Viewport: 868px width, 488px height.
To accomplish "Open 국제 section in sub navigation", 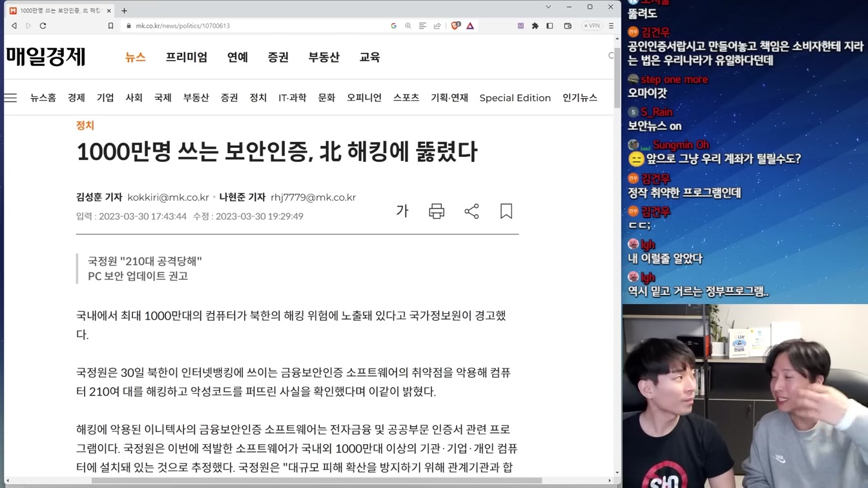I will [x=163, y=98].
